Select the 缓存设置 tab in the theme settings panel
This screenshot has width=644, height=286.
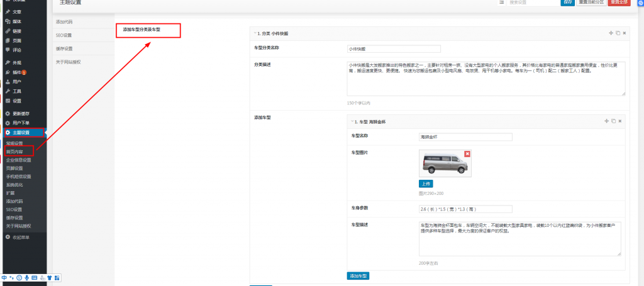pos(84,49)
